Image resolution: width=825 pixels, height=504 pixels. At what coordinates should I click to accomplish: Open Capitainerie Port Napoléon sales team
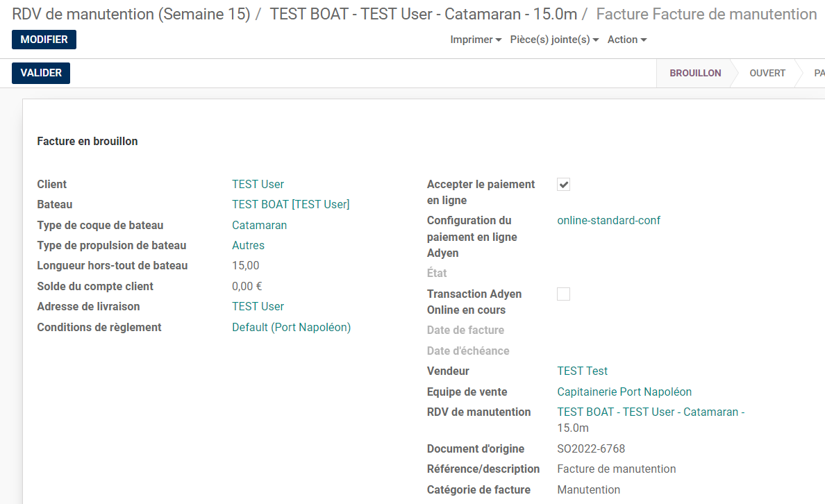624,392
